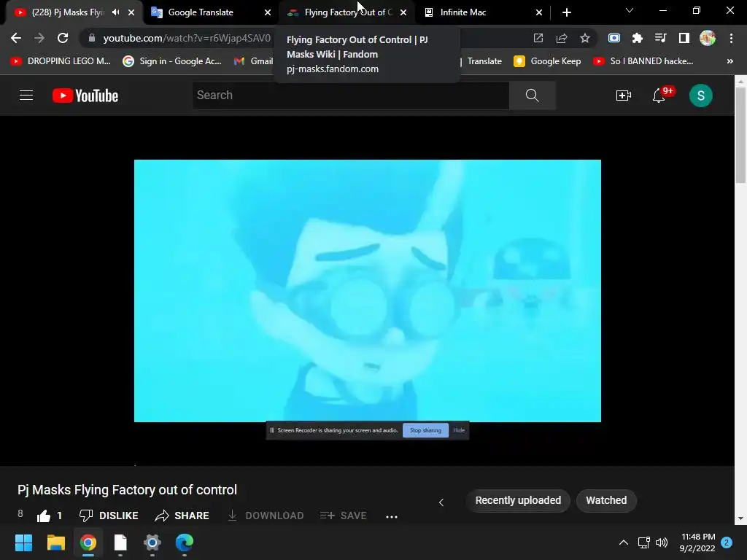Show hidden system tray icons chevron
The height and width of the screenshot is (560, 747).
pos(623,542)
